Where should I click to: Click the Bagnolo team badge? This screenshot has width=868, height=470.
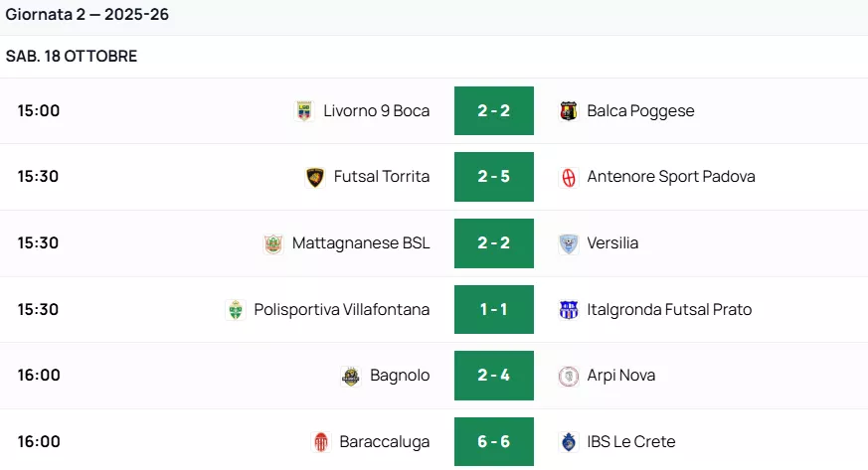[351, 376]
